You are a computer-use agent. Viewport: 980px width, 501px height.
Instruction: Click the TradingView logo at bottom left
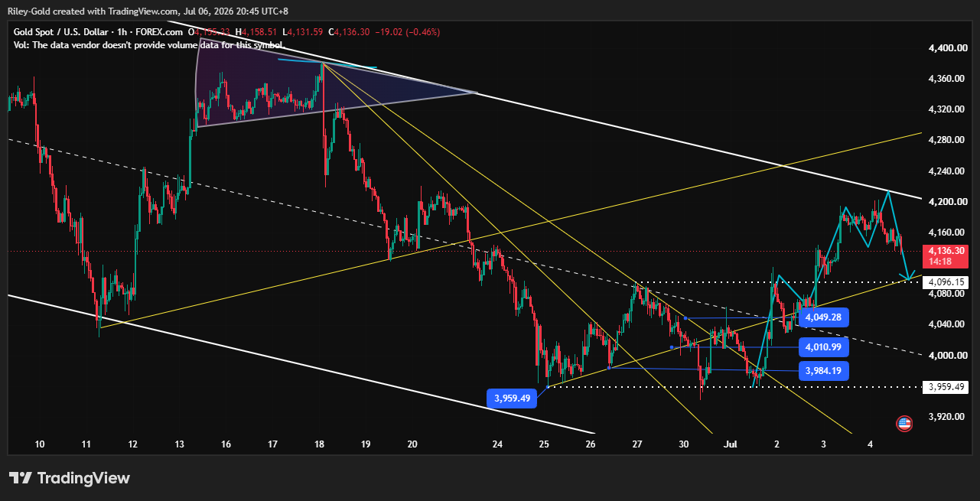pyautogui.click(x=70, y=478)
